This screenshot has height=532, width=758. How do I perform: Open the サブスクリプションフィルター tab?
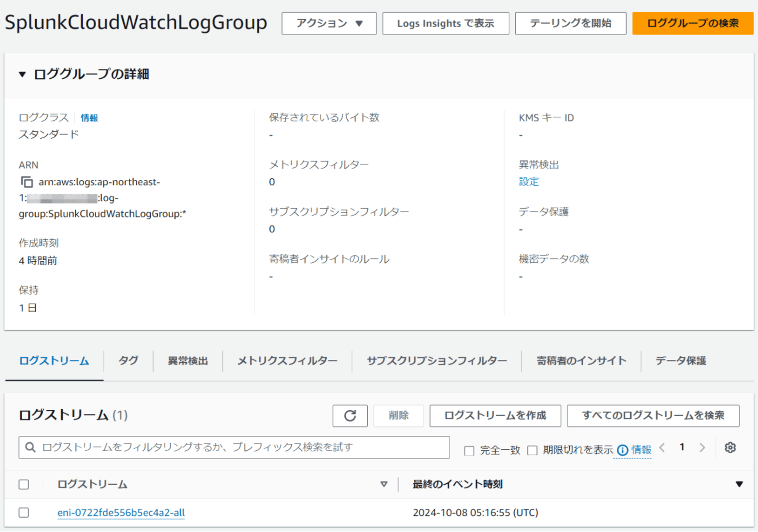pyautogui.click(x=437, y=361)
